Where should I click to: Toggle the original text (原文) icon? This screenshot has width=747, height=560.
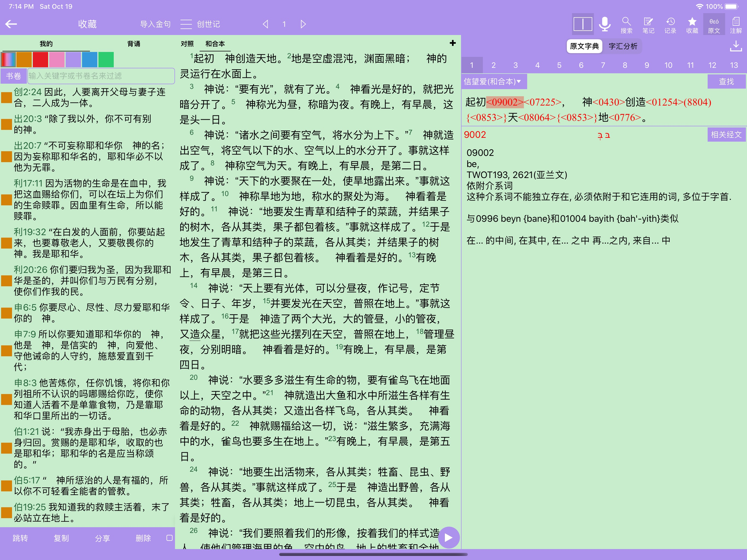click(714, 24)
